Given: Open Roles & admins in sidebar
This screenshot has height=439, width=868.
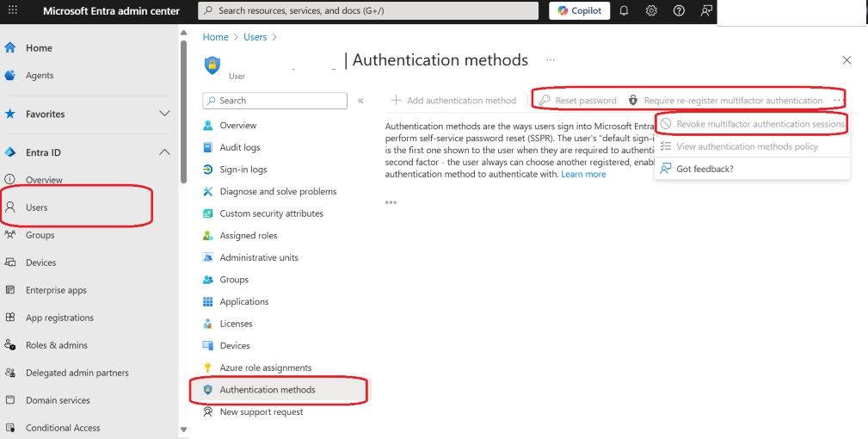Looking at the screenshot, I should [x=57, y=345].
